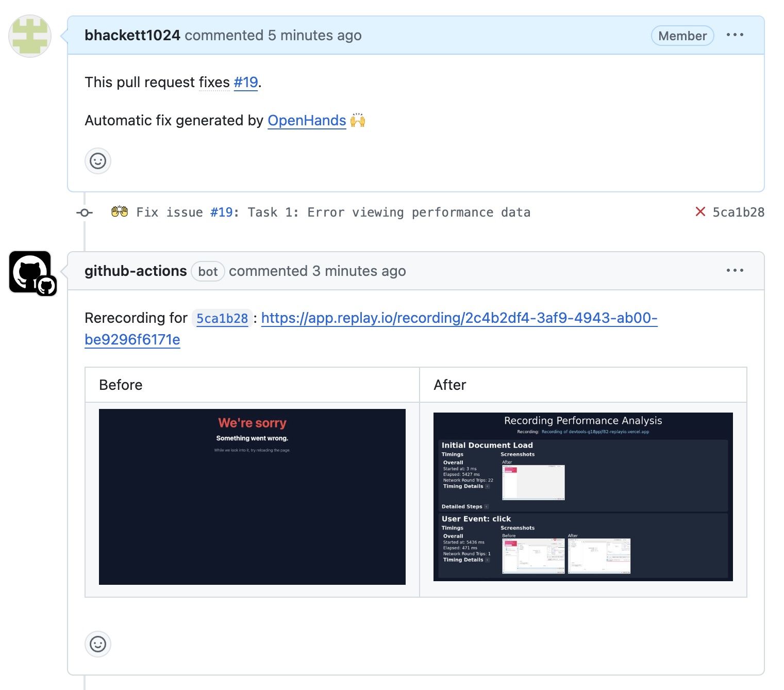Click the commit message 'Task 1: Error viewing performance data'
Viewport: 784px width, 690px height.
pyautogui.click(x=389, y=212)
